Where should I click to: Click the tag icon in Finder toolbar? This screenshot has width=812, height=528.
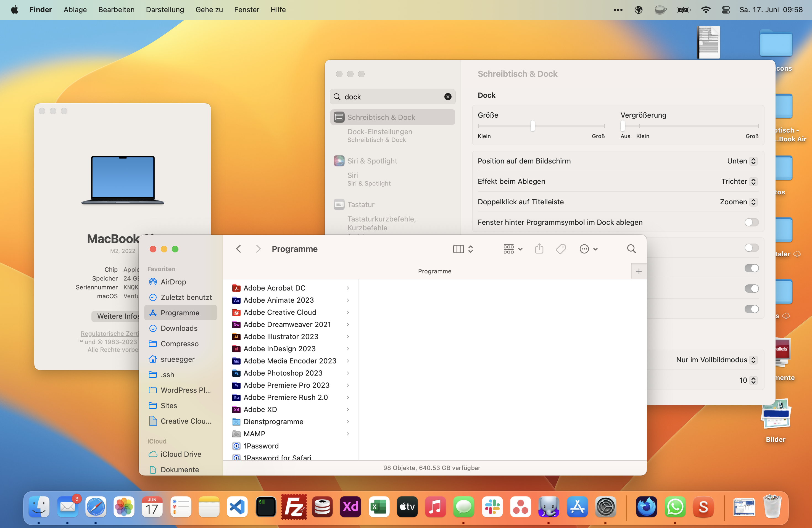tap(561, 249)
